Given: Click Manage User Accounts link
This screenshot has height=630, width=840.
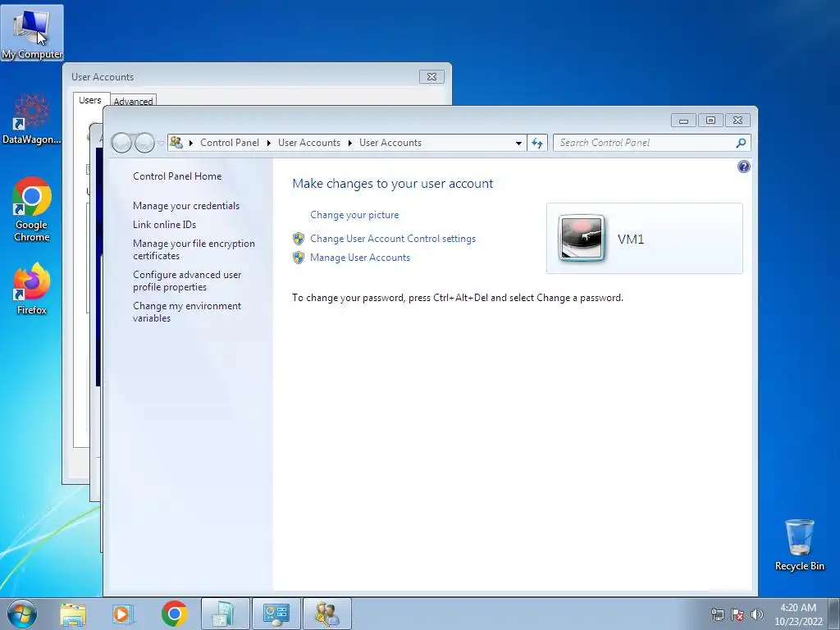Looking at the screenshot, I should point(360,258).
